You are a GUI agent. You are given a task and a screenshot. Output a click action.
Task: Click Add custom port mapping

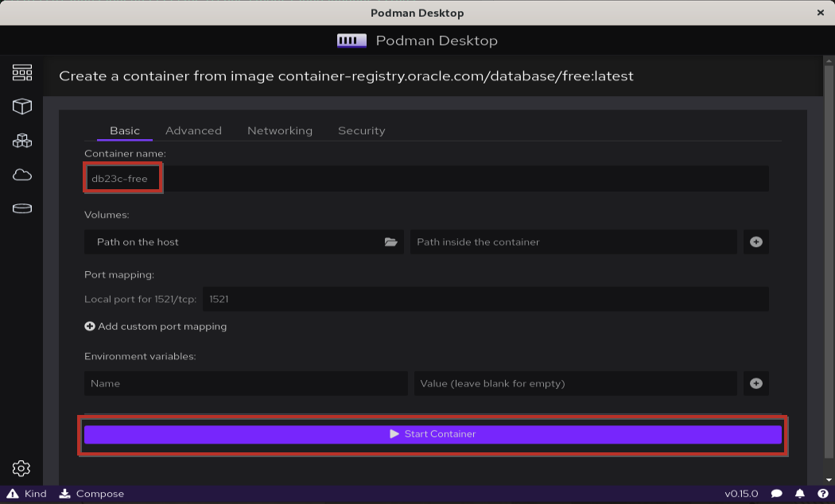coord(155,326)
